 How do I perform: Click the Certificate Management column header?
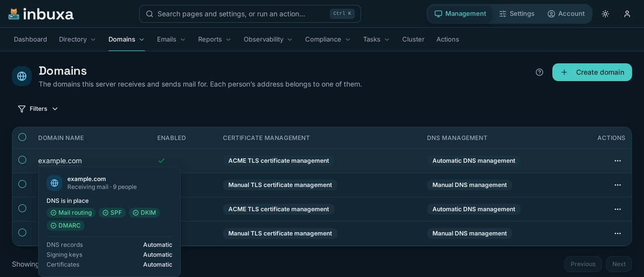[266, 138]
